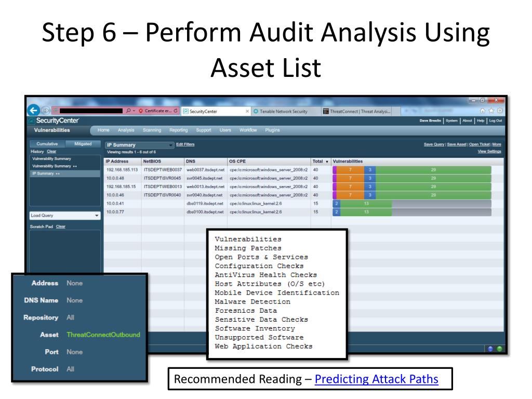Viewport: 532px width, 399px height.
Task: Click IP address 10.0.0.41
Action: pyautogui.click(x=115, y=204)
